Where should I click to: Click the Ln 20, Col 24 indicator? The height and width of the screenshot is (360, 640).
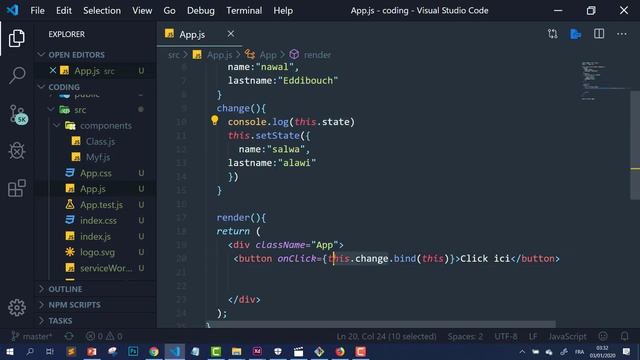[x=386, y=336]
